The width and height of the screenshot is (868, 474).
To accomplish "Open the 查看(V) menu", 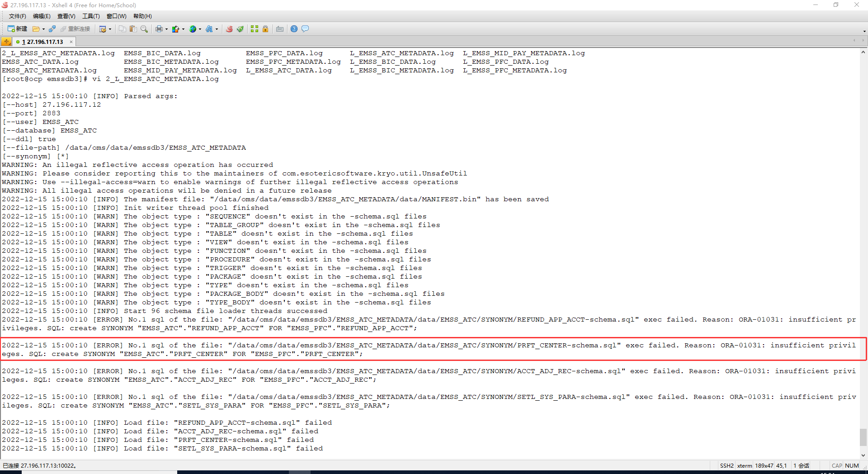I will click(66, 16).
